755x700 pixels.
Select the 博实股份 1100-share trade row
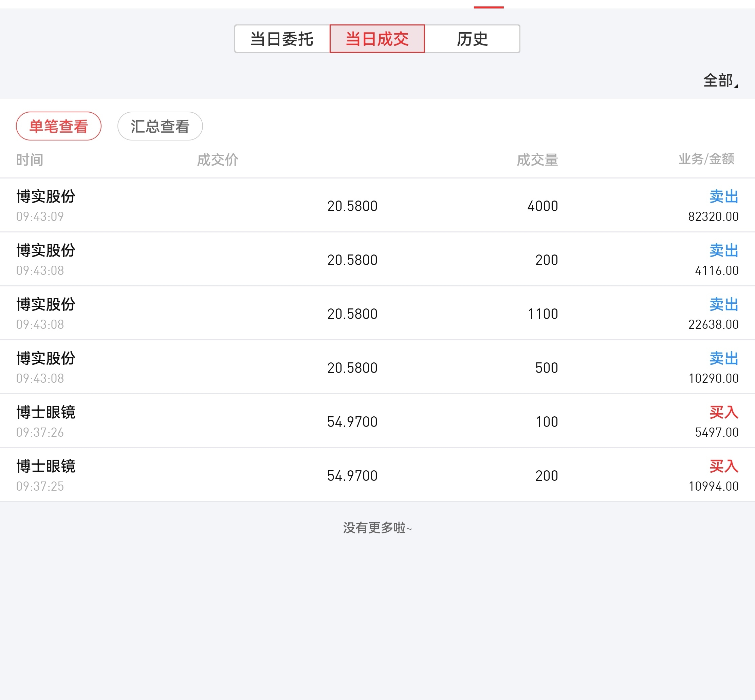click(x=377, y=314)
